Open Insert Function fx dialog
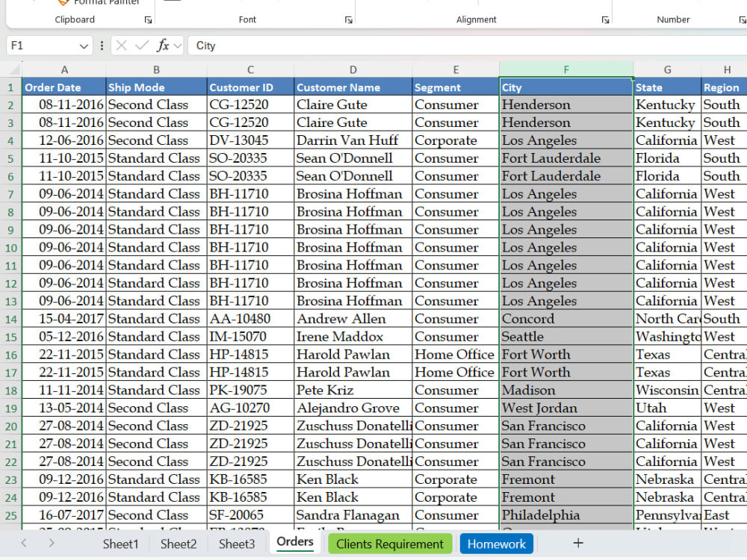This screenshot has height=560, width=747. pyautogui.click(x=163, y=46)
